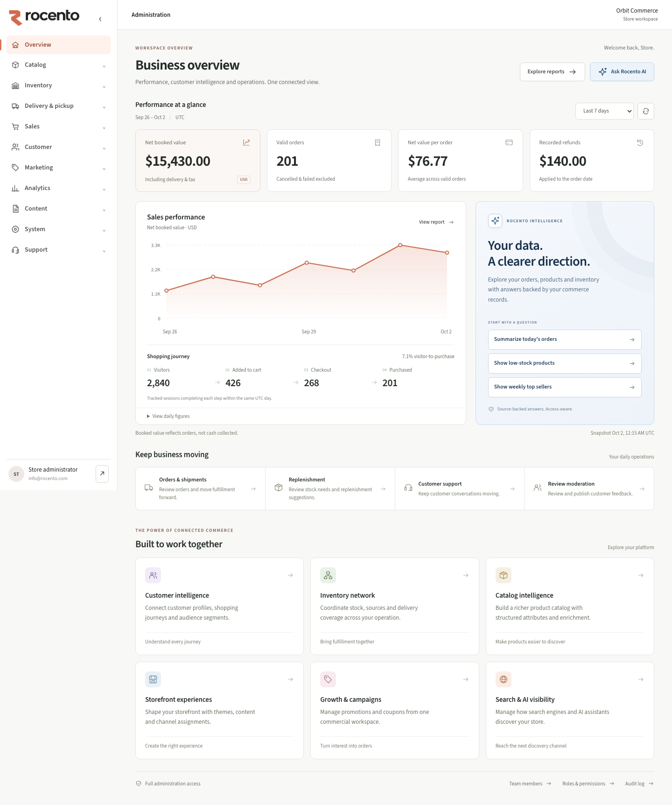Expand the Marketing menu chevron
Viewport: 672px width, 805px height.
(x=104, y=168)
